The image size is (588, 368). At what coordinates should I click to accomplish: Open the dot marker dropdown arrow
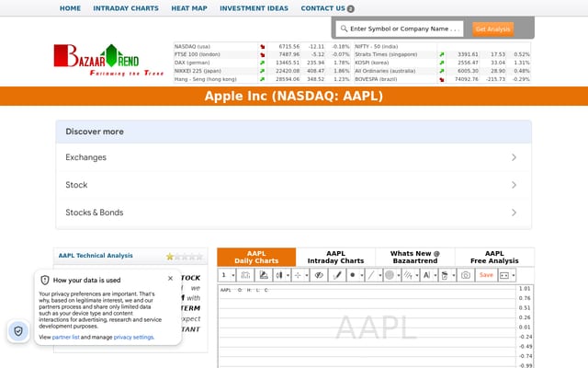tap(361, 275)
